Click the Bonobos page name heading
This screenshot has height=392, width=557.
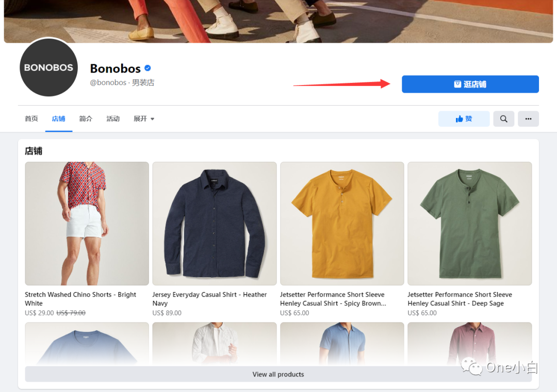(116, 68)
